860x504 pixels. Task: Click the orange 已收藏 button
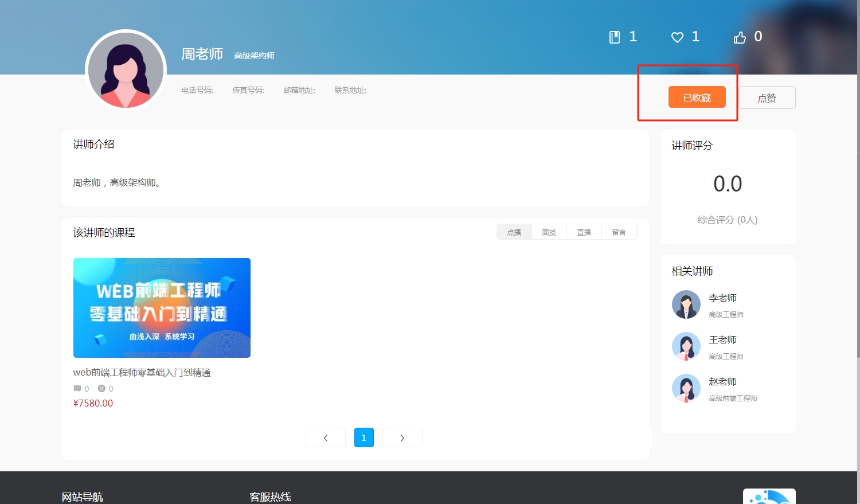(x=697, y=97)
